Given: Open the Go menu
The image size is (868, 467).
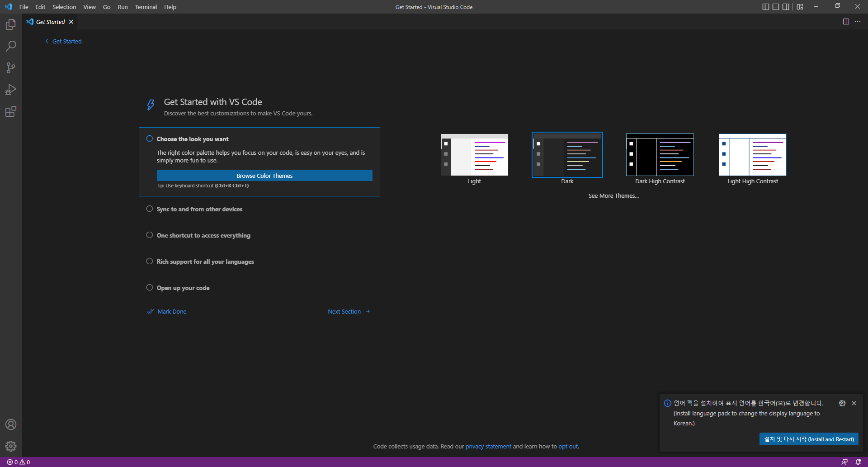Looking at the screenshot, I should pos(107,7).
